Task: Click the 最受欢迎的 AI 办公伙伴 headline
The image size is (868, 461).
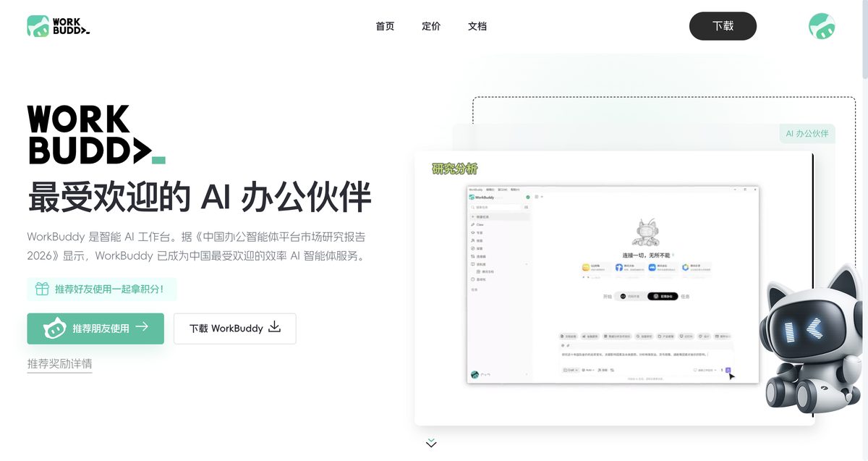Action: tap(199, 197)
